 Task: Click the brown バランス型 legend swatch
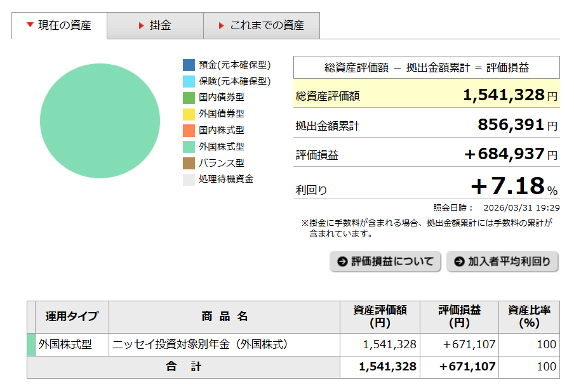coord(189,163)
